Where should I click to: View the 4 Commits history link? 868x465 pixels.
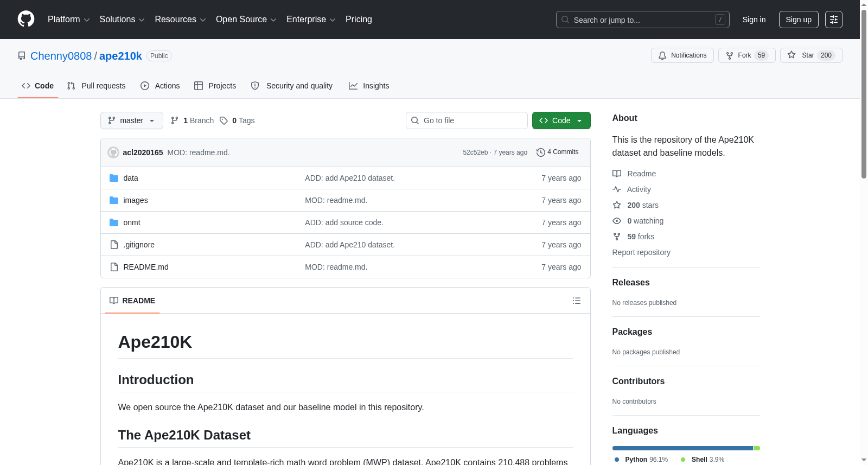[x=558, y=152]
